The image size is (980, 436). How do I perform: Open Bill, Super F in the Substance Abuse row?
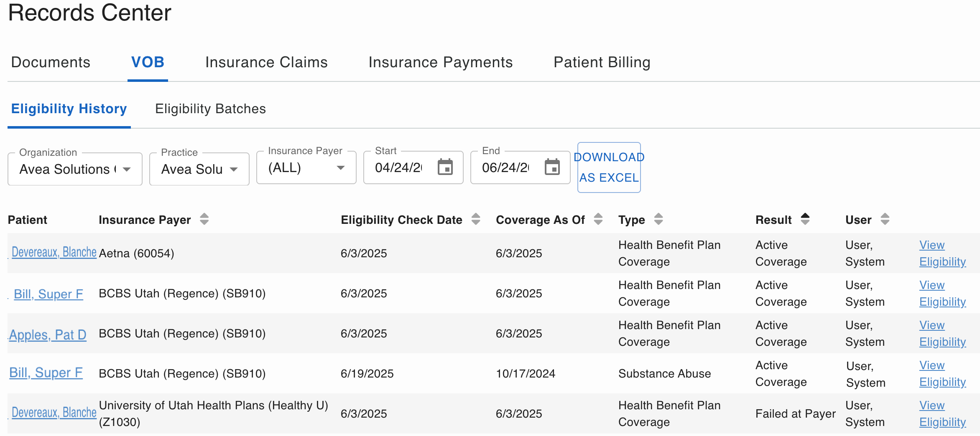[x=46, y=373]
